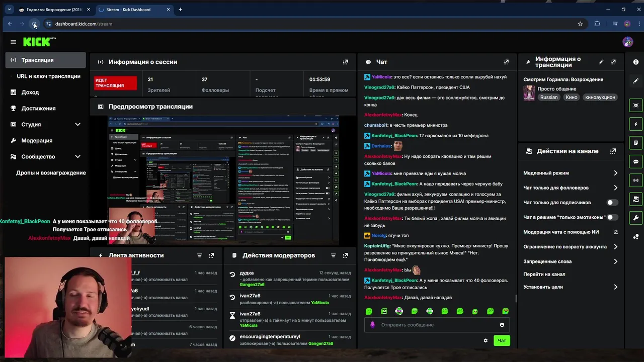Click the Кино tag
Viewport: 644px width, 362px height.
[571, 97]
